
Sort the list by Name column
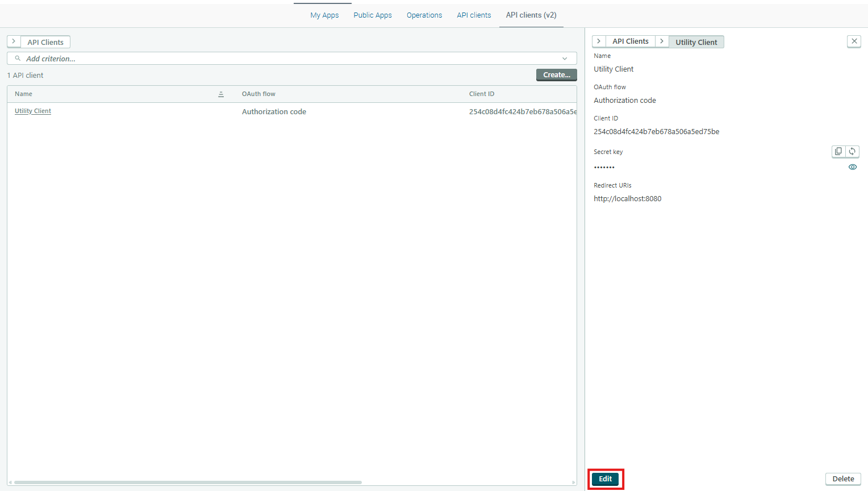click(221, 94)
